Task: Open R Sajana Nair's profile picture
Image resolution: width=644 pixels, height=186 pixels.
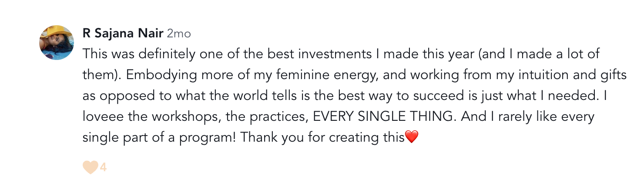Action: click(x=57, y=42)
